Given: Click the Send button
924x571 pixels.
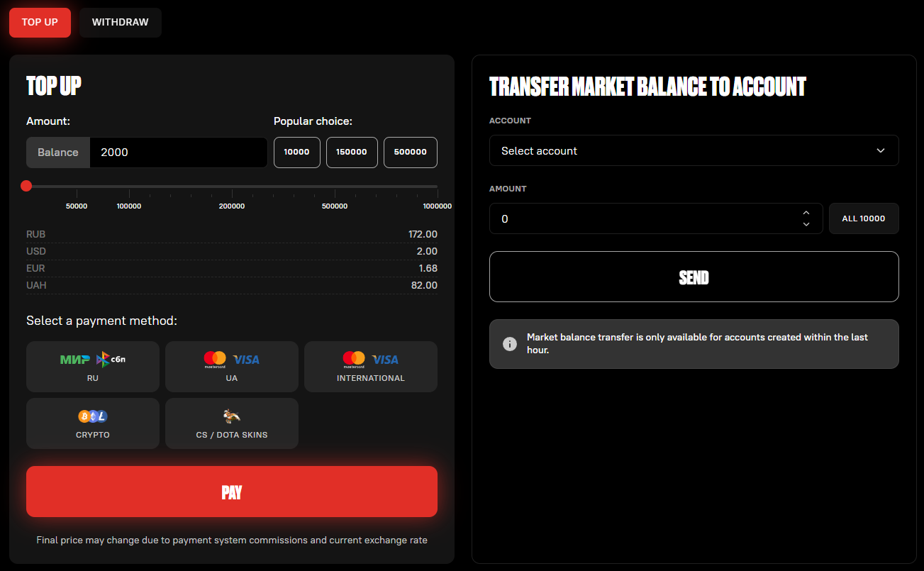Looking at the screenshot, I should point(694,277).
